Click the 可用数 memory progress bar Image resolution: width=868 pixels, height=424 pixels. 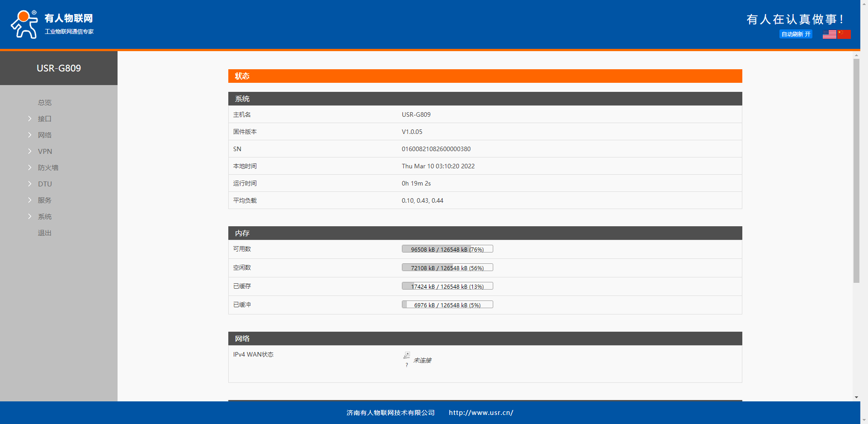[447, 249]
